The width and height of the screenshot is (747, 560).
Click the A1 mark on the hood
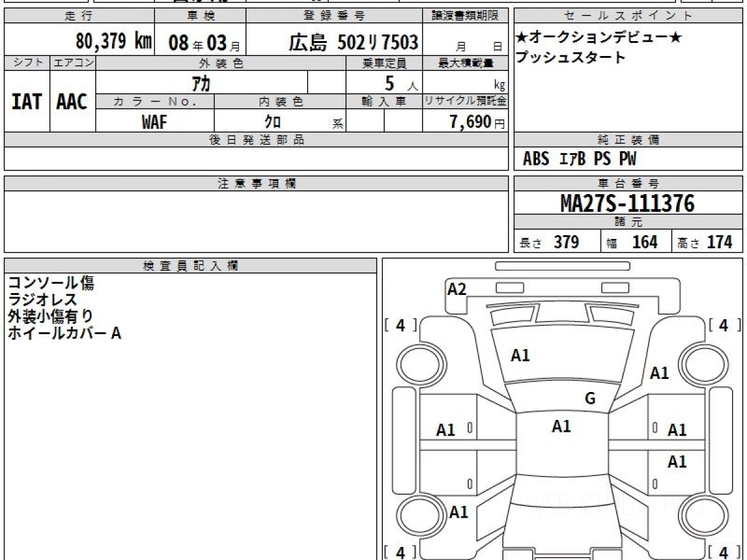pyautogui.click(x=520, y=356)
